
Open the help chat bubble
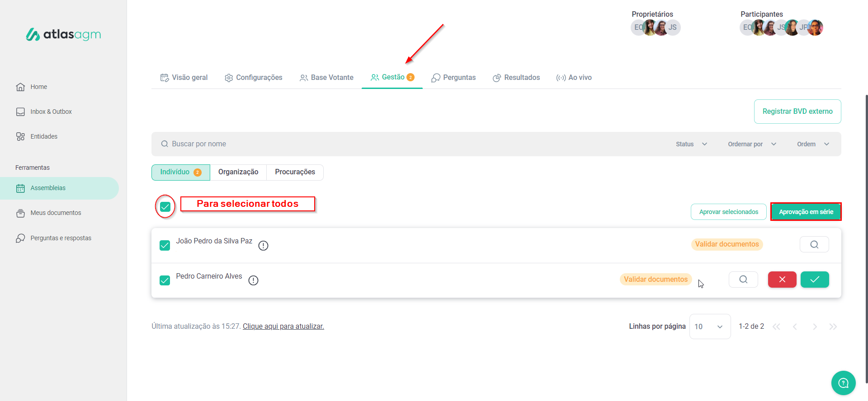click(843, 383)
